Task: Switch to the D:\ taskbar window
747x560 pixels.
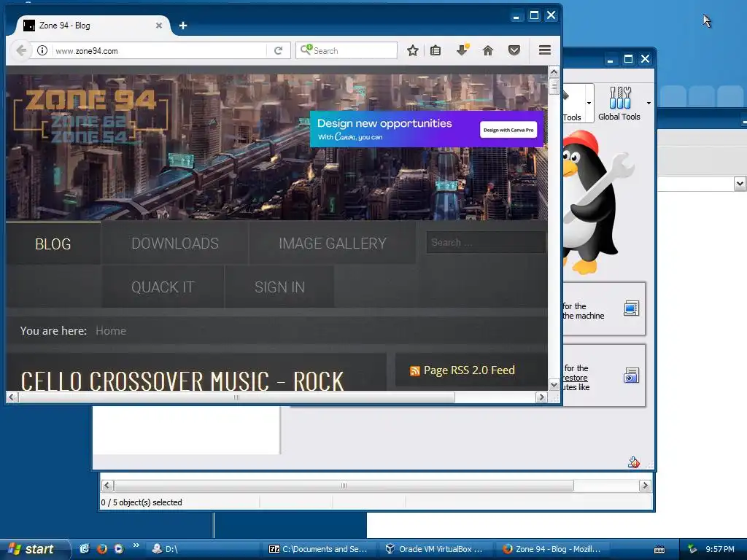Action: pos(204,549)
